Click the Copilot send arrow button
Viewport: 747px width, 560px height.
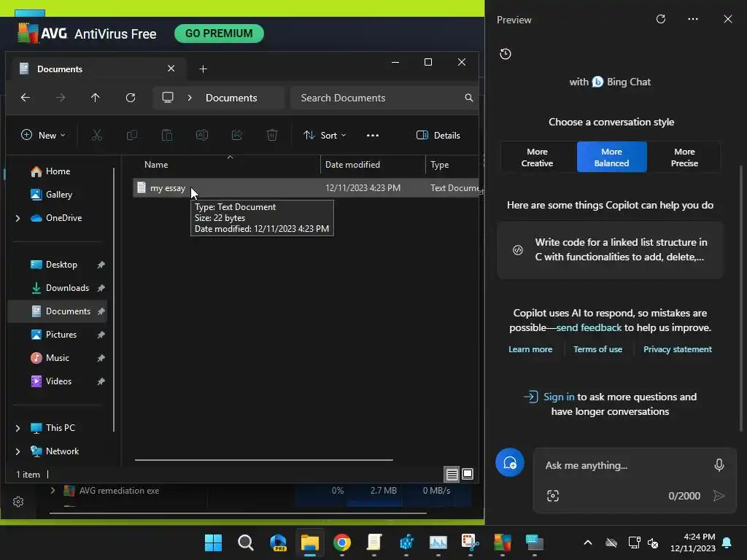pyautogui.click(x=719, y=496)
